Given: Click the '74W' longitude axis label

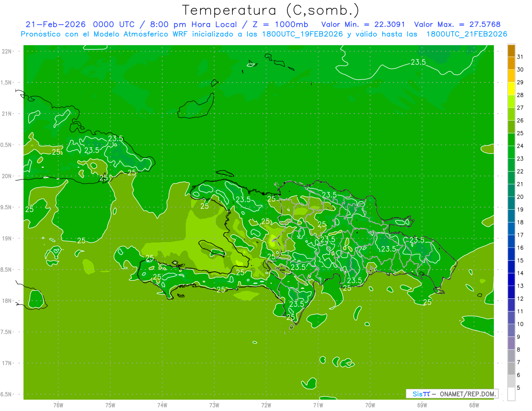Looking at the screenshot, I should (162, 405).
